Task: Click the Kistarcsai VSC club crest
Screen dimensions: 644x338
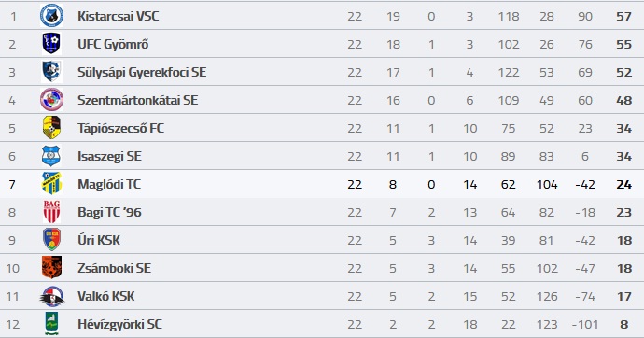Action: pyautogui.click(x=51, y=16)
